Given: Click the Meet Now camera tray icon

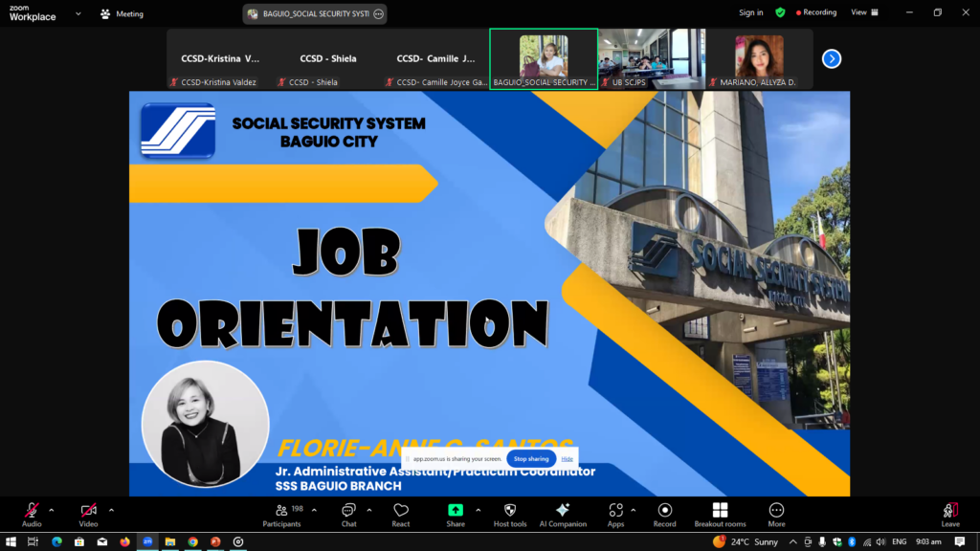Looking at the screenshot, I should [x=808, y=541].
